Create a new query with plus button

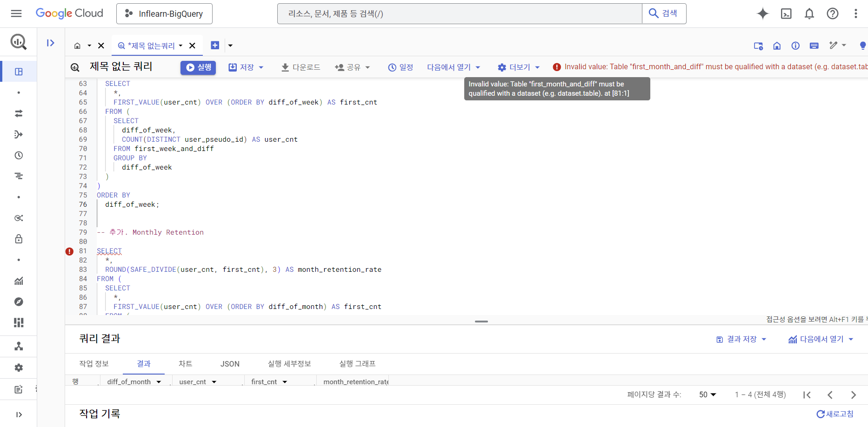pos(215,45)
